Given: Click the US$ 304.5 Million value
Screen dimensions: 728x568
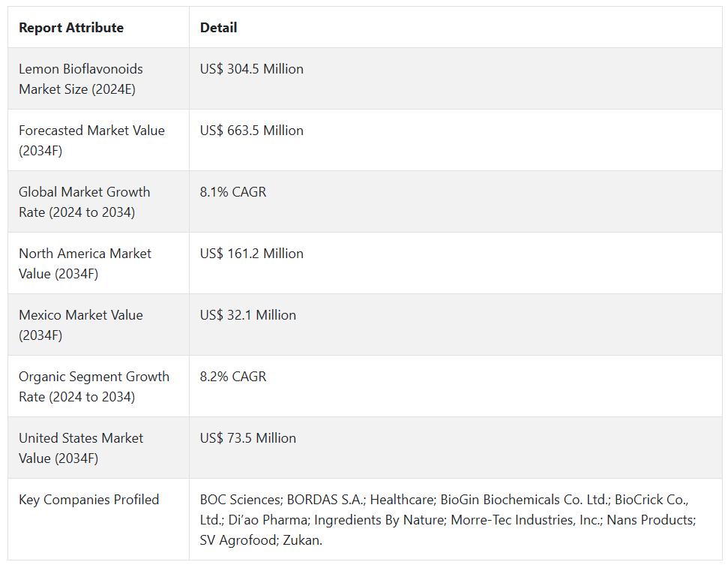Looking at the screenshot, I should click(252, 69).
